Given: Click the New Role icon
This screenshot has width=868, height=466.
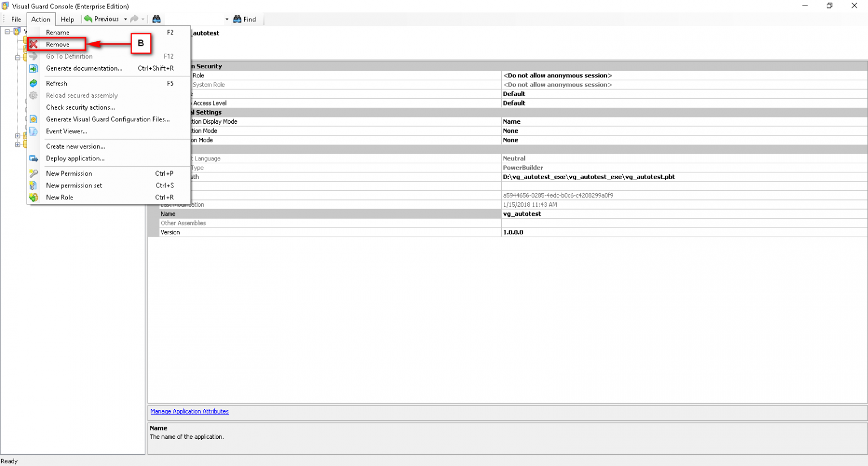Looking at the screenshot, I should 33,197.
